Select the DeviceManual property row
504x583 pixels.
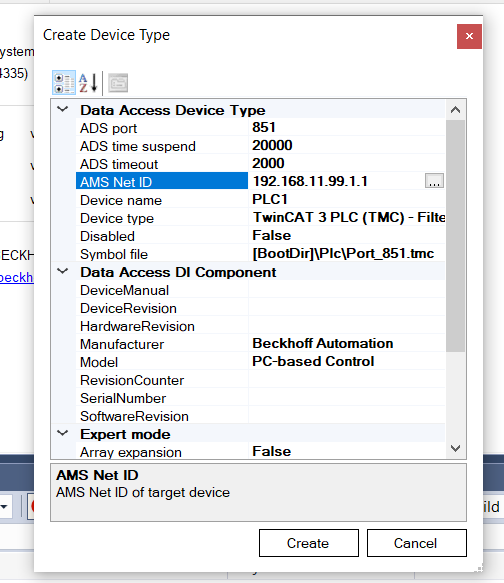[x=260, y=290]
